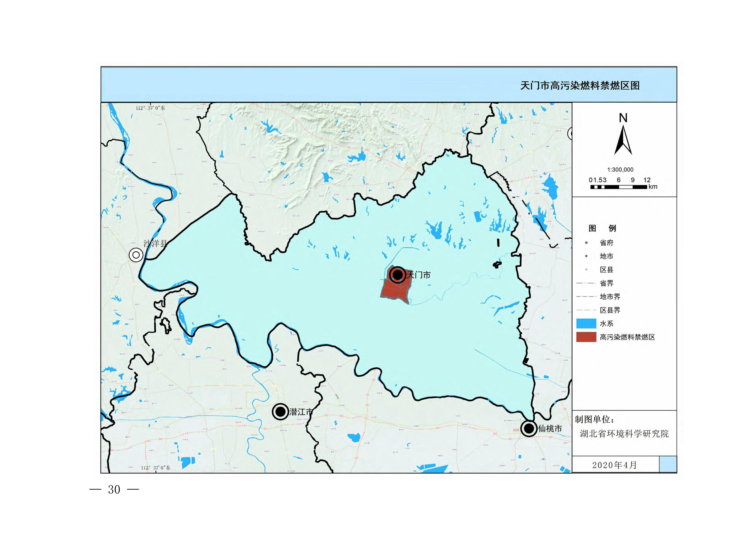Click the red 高污染燃料禁燃区 legend swatch
The height and width of the screenshot is (535, 756).
[586, 337]
